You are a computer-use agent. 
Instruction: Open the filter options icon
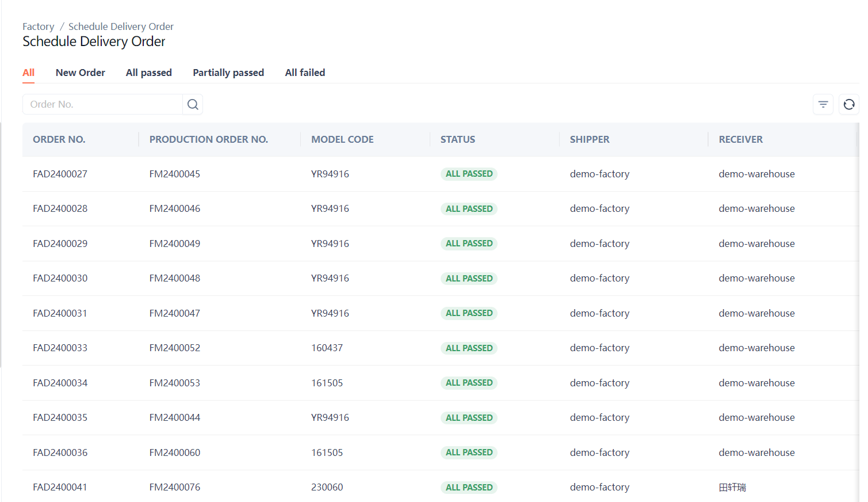823,104
